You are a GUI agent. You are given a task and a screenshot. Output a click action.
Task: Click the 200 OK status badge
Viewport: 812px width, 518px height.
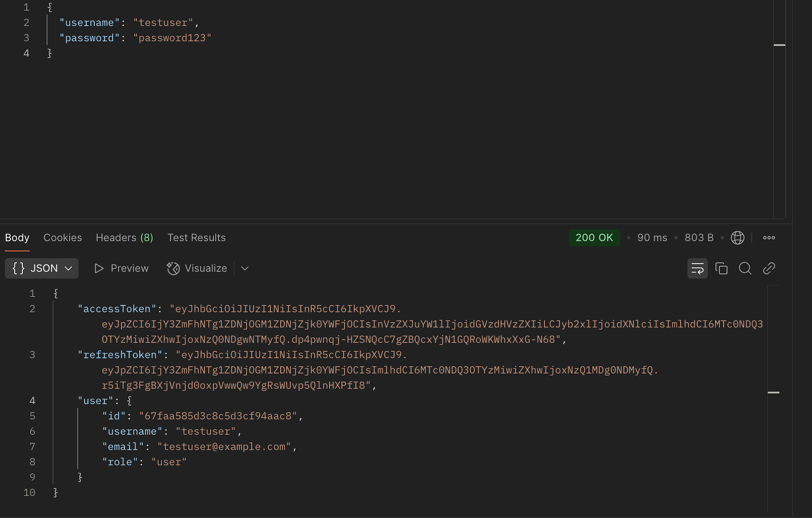click(594, 238)
